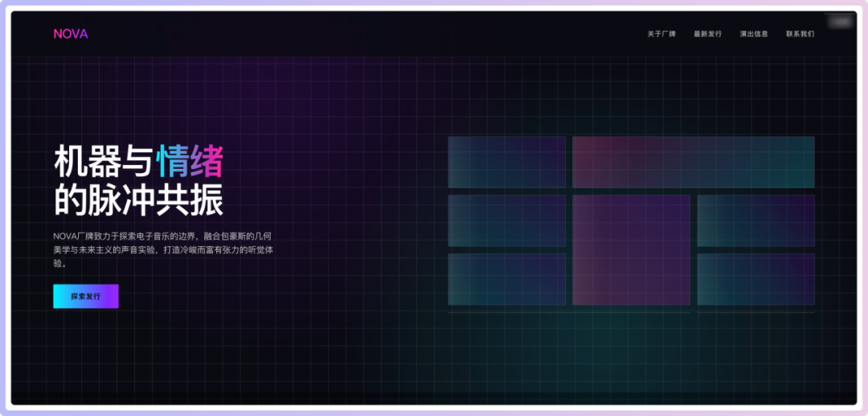
Task: Open the wide pink-to-teal tile in the top row
Action: [693, 162]
